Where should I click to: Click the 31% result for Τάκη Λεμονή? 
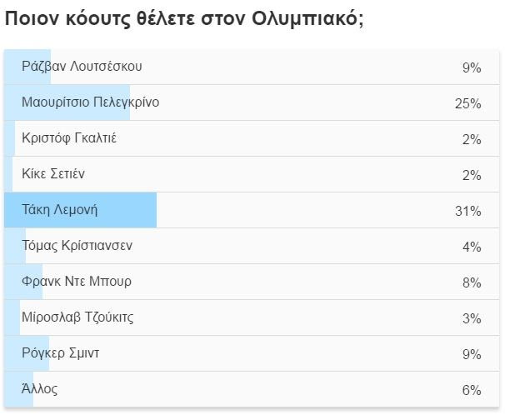(x=467, y=212)
